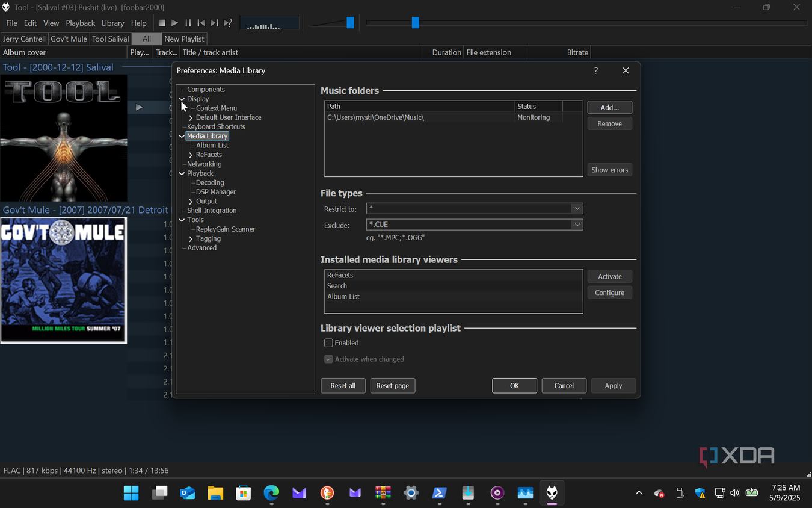Click the seek bar position handle
The height and width of the screenshot is (508, 812).
[415, 23]
